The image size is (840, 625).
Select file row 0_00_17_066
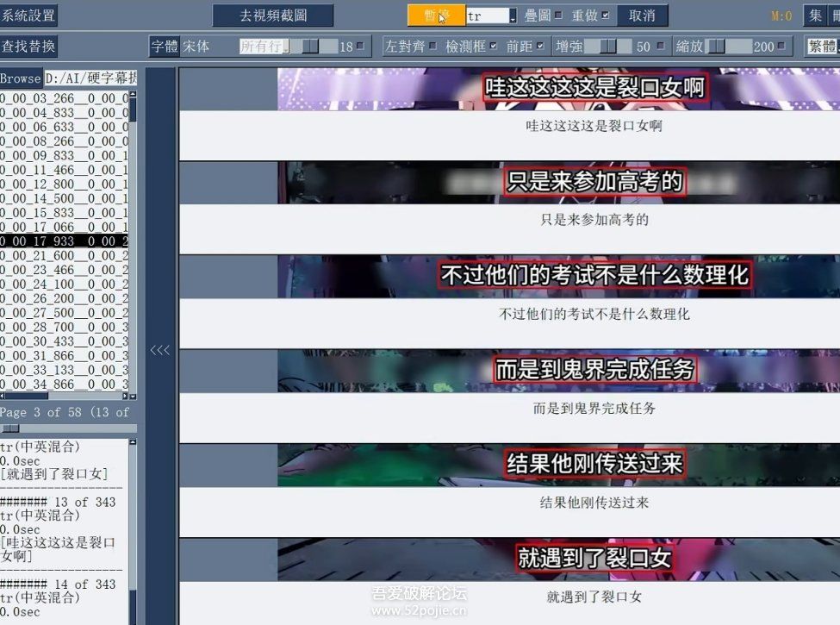coord(65,227)
